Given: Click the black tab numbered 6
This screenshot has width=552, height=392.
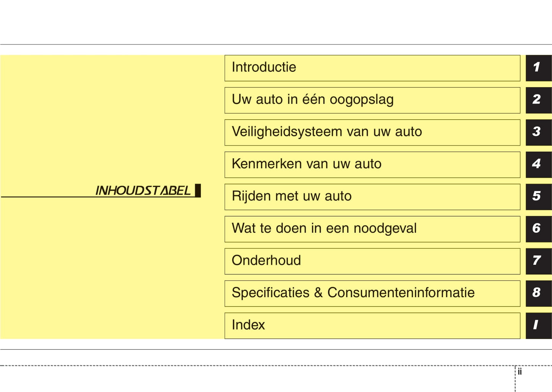Looking at the screenshot, I should [x=538, y=228].
